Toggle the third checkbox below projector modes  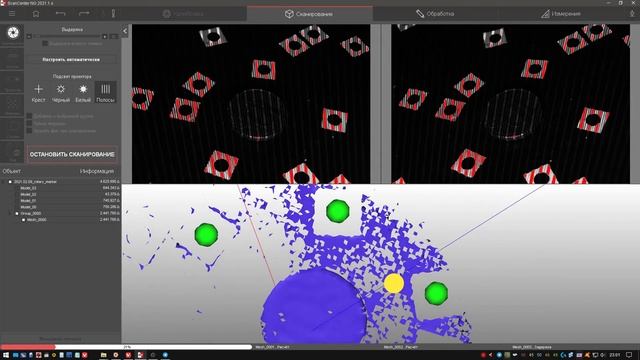click(29, 131)
